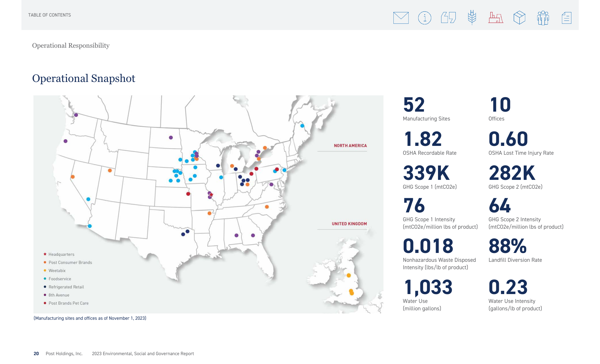Image resolution: width=600 pixels, height=364 pixels.
Task: Click the '339K' GHG Scope 1 value
Action: tap(426, 173)
